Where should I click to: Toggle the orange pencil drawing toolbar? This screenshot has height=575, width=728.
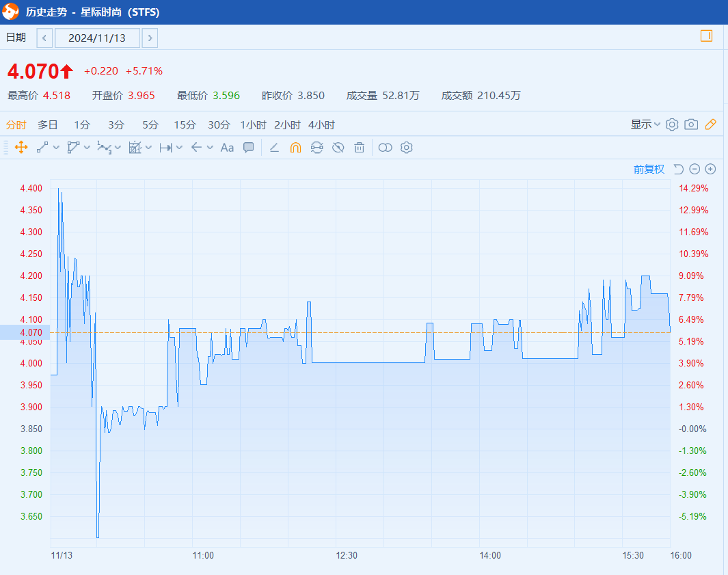pos(710,124)
